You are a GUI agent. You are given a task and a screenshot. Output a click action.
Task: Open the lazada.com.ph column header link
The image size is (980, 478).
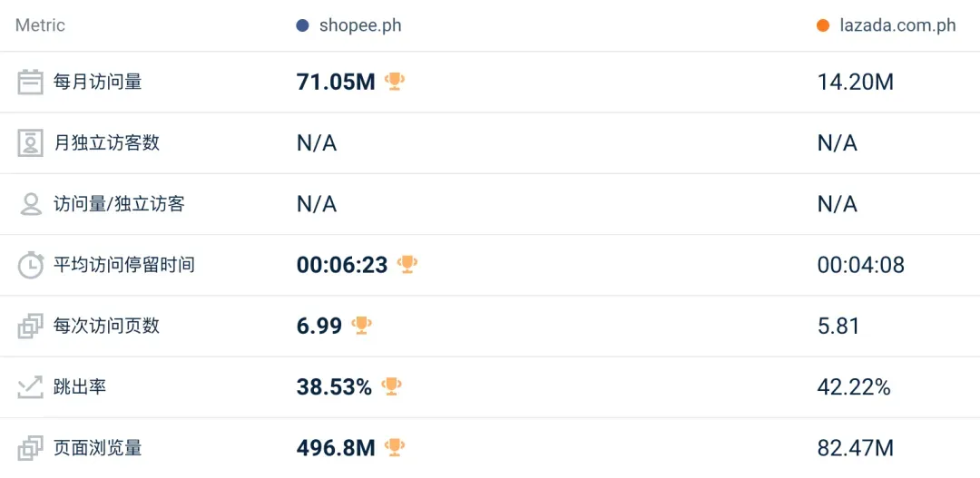pyautogui.click(x=897, y=25)
